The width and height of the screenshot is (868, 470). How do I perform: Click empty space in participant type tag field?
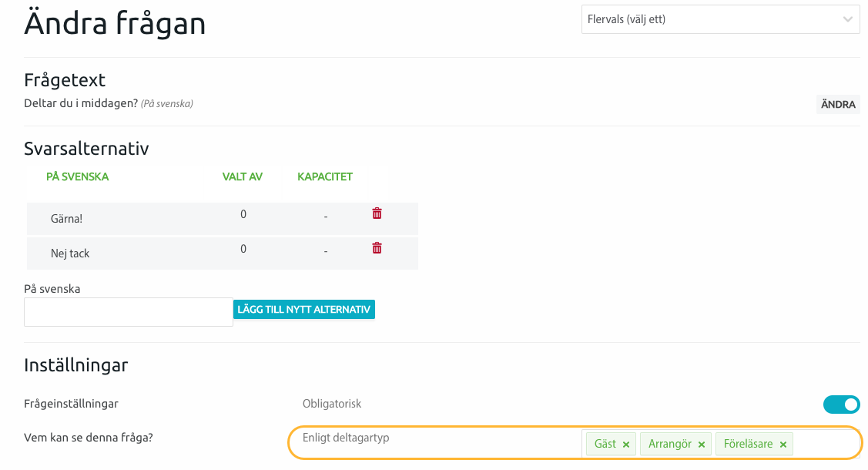(x=824, y=444)
